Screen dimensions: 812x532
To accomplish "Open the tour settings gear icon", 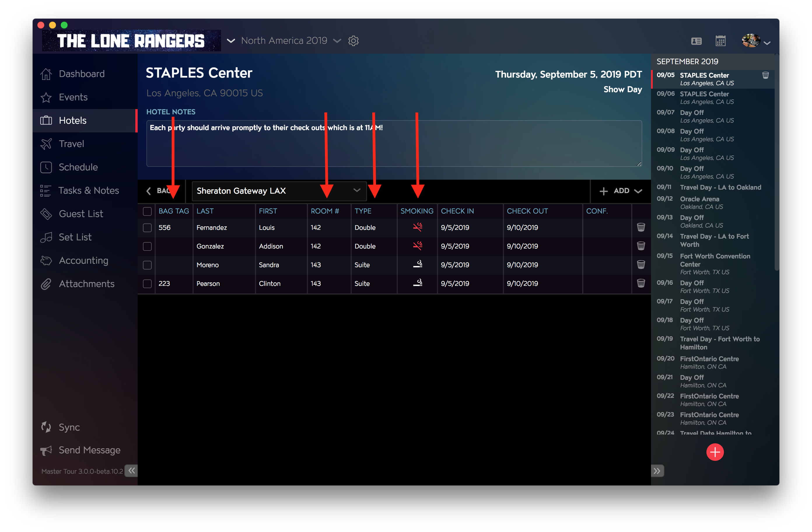I will pyautogui.click(x=353, y=41).
